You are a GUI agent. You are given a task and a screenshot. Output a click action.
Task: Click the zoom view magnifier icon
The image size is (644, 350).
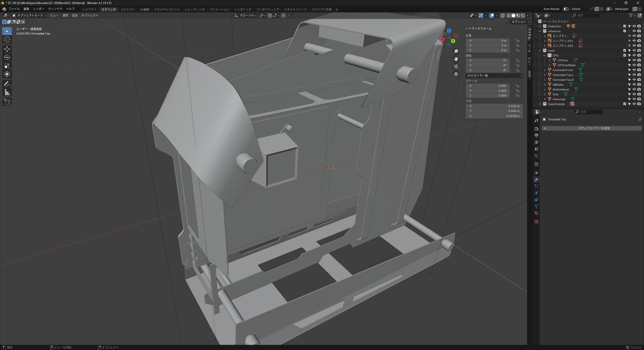tap(456, 51)
